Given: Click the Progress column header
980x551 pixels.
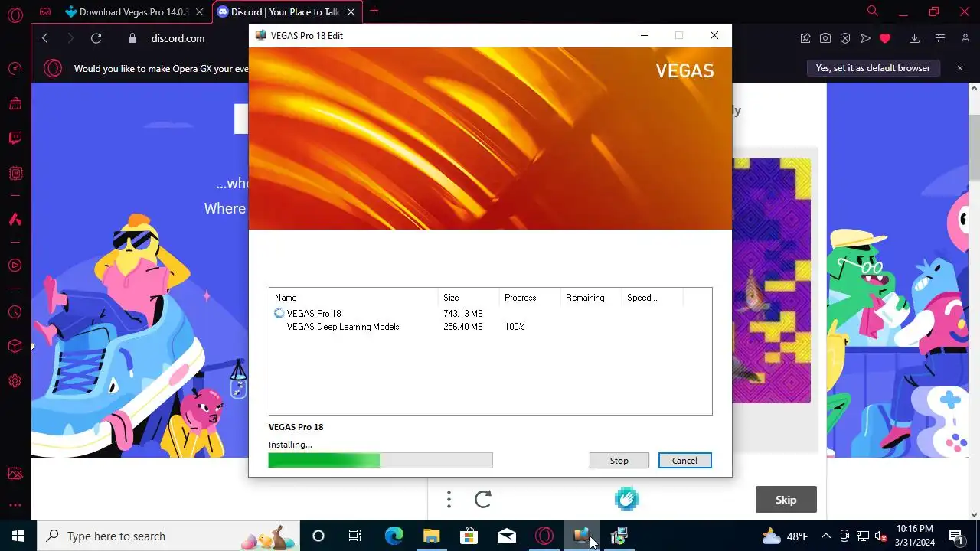Looking at the screenshot, I should (530, 298).
